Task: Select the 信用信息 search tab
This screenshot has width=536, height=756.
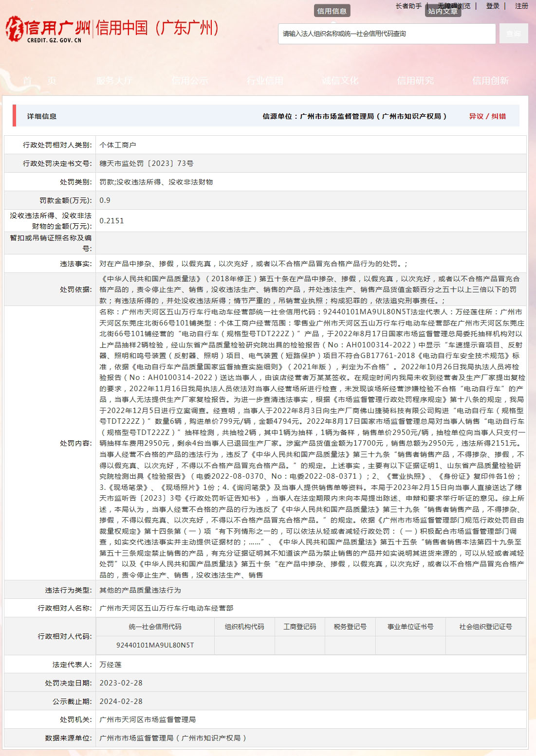Action: 332,11
